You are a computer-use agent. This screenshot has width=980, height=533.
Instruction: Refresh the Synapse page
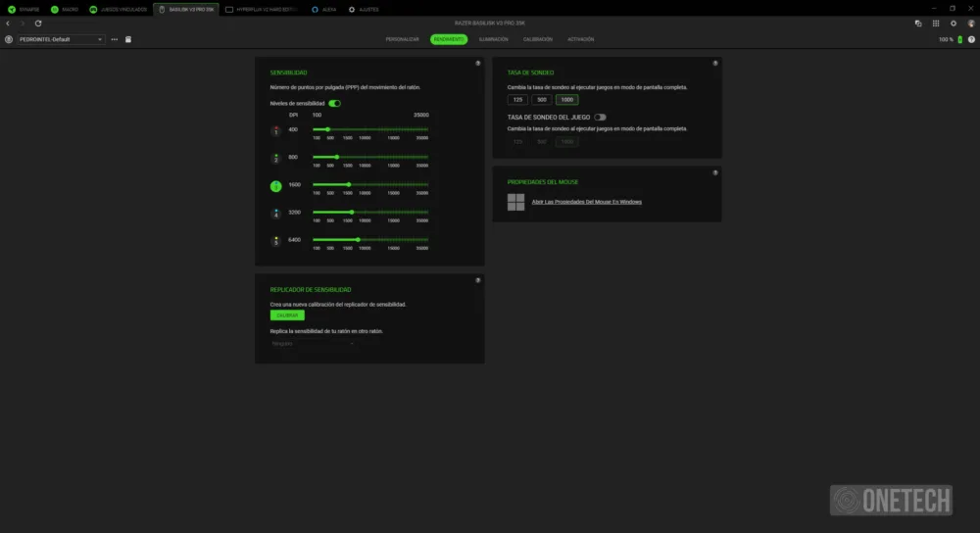point(38,24)
